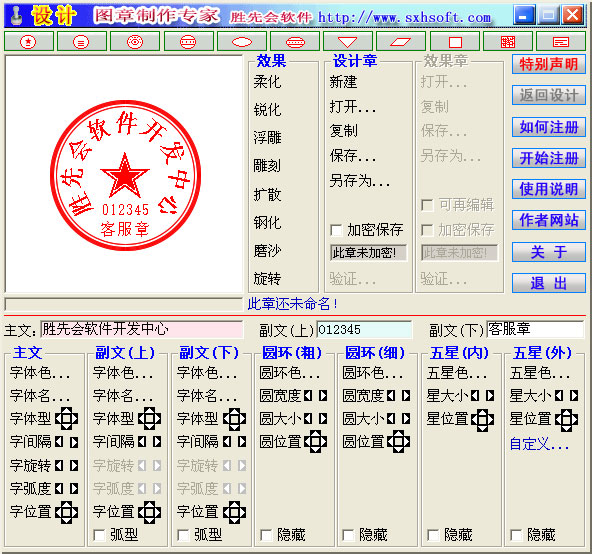Select the concentric double-circle seal template
The height and width of the screenshot is (554, 592).
pos(135,42)
